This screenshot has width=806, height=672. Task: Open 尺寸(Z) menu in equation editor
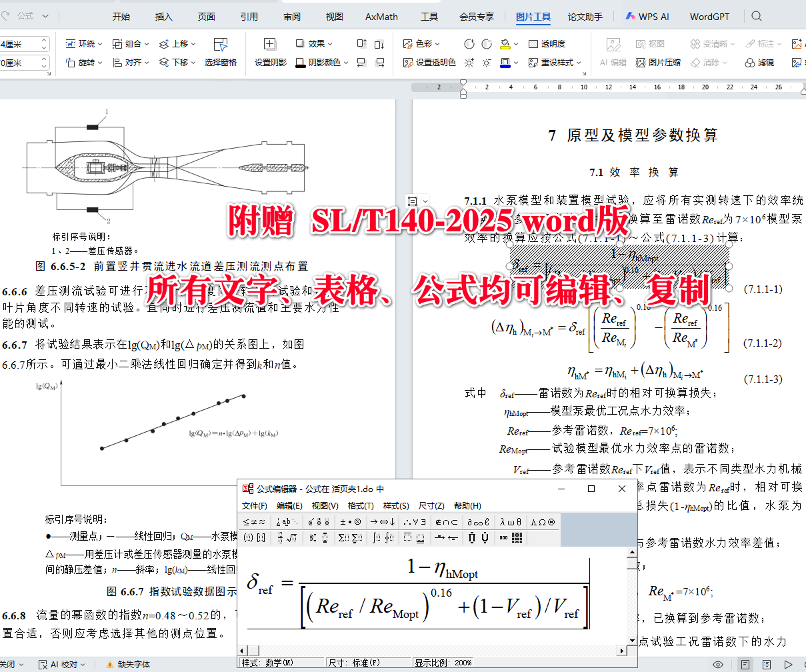pyautogui.click(x=431, y=505)
